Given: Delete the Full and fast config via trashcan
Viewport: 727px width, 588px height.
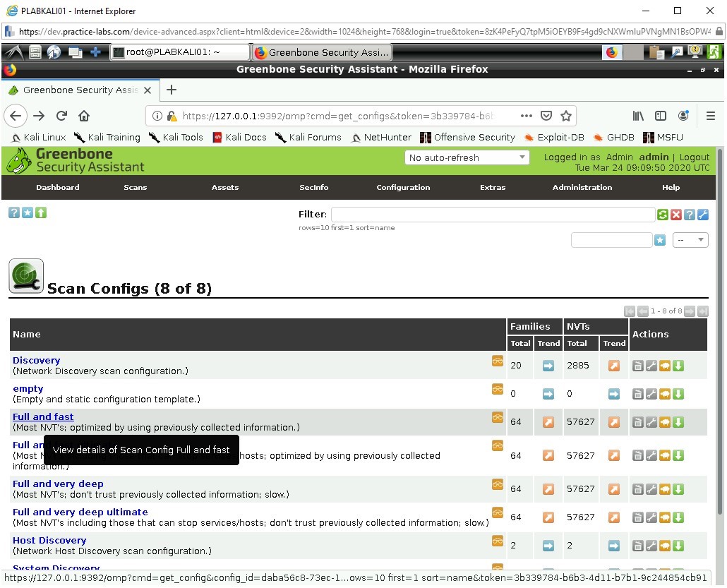Looking at the screenshot, I should click(638, 421).
